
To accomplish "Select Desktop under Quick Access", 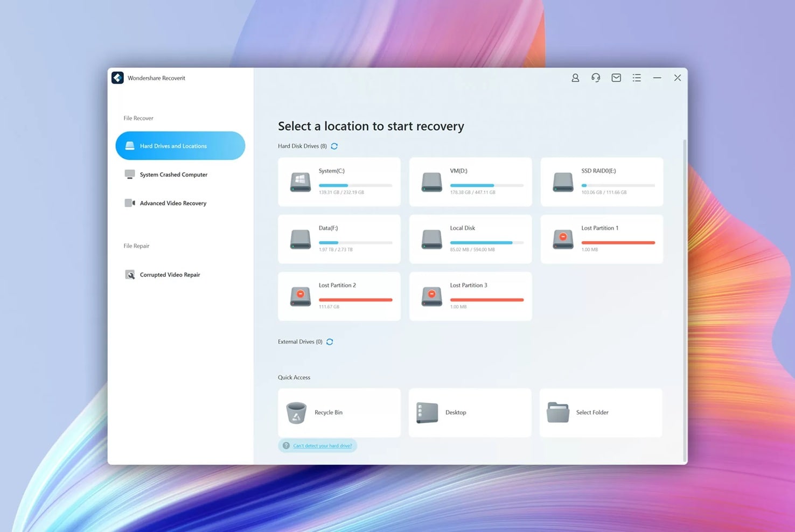I will 470,412.
